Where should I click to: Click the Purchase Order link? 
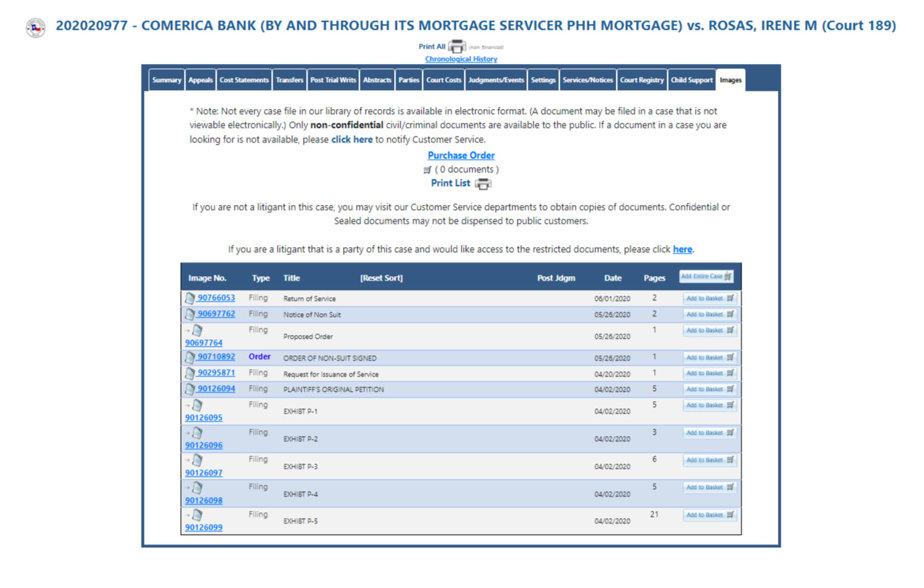pyautogui.click(x=461, y=156)
